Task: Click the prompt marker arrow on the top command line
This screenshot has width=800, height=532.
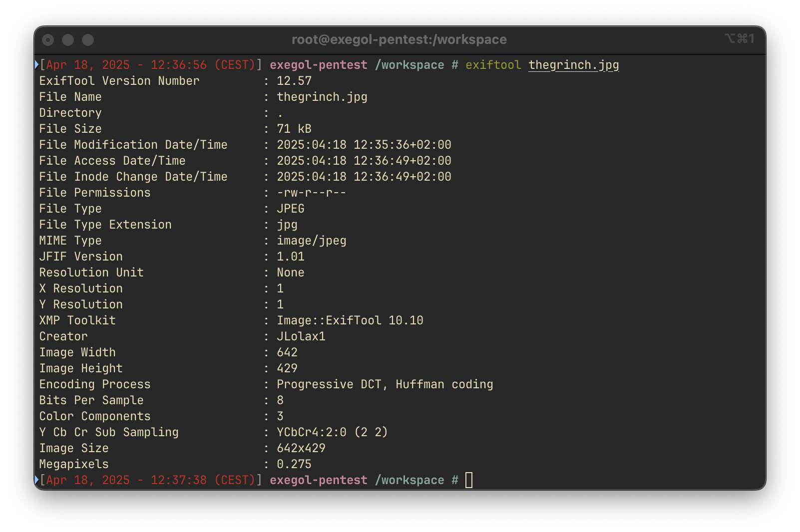Action: click(x=36, y=64)
